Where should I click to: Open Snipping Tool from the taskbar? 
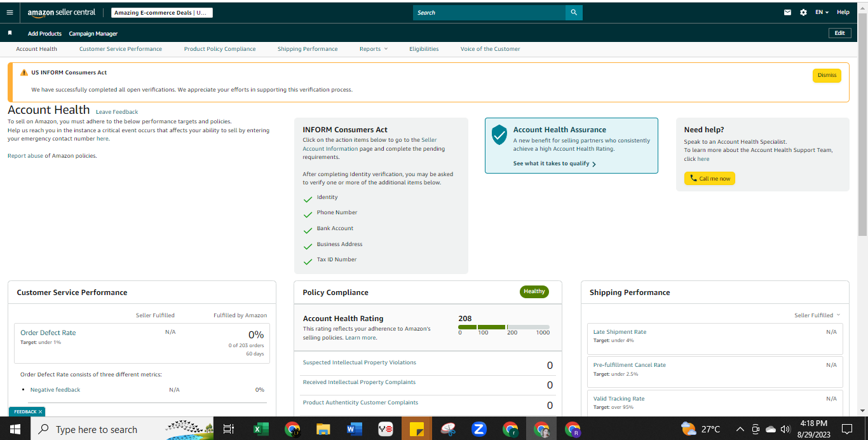[x=448, y=429]
